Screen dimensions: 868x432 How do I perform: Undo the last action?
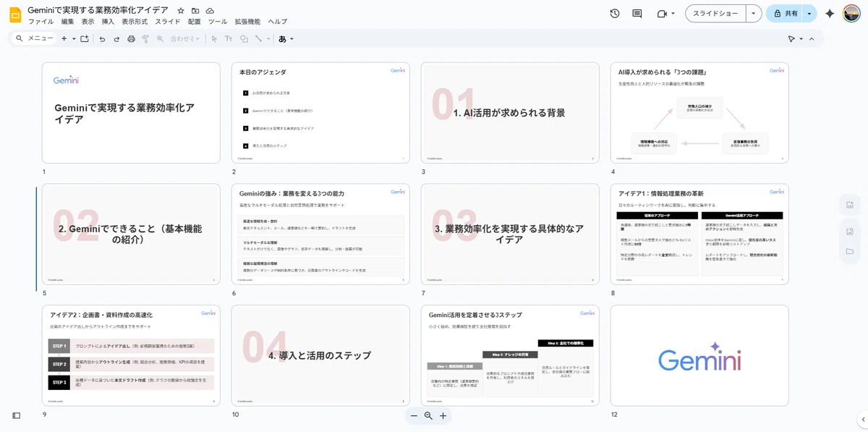[x=102, y=38]
